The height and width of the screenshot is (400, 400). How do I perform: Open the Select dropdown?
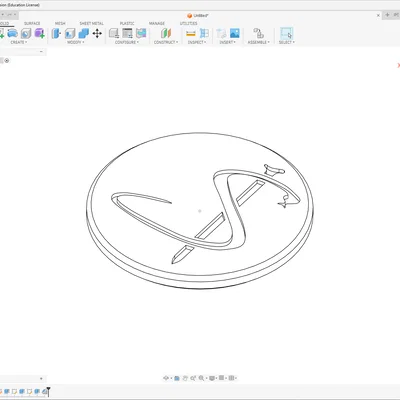point(287,42)
